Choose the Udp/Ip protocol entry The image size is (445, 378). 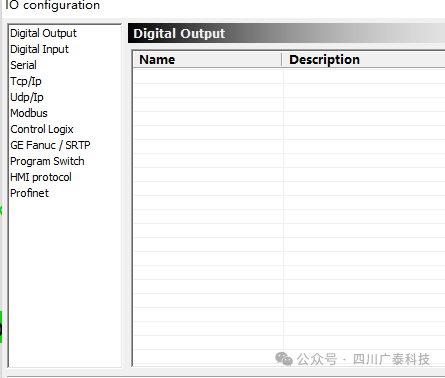(x=27, y=97)
